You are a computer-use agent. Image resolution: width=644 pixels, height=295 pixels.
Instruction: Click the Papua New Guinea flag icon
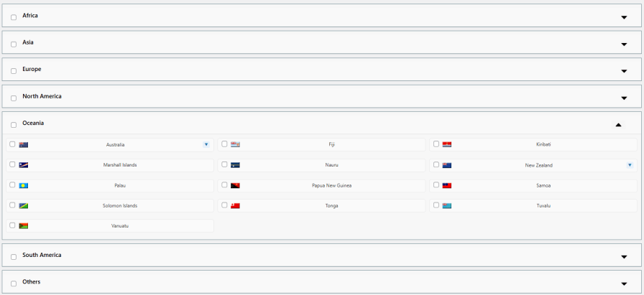click(235, 185)
